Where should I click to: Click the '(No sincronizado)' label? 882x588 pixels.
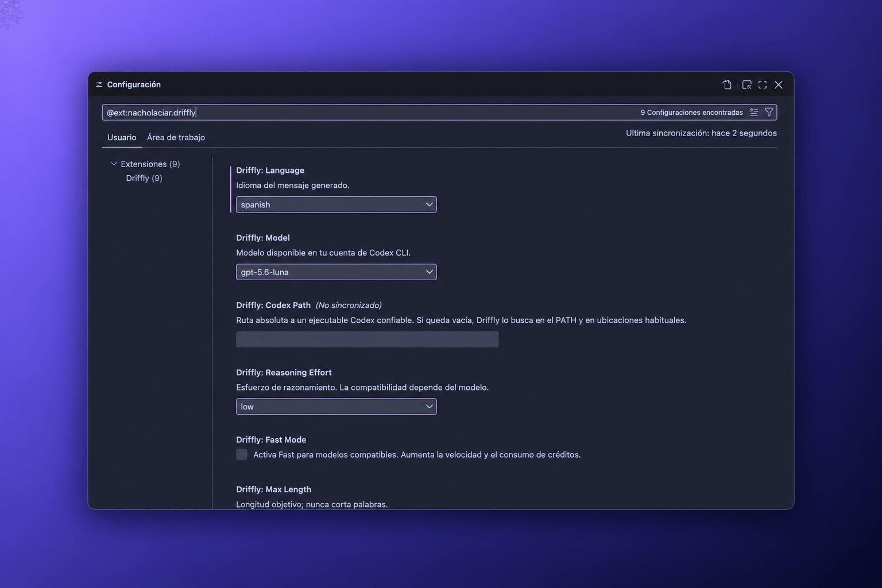point(349,305)
